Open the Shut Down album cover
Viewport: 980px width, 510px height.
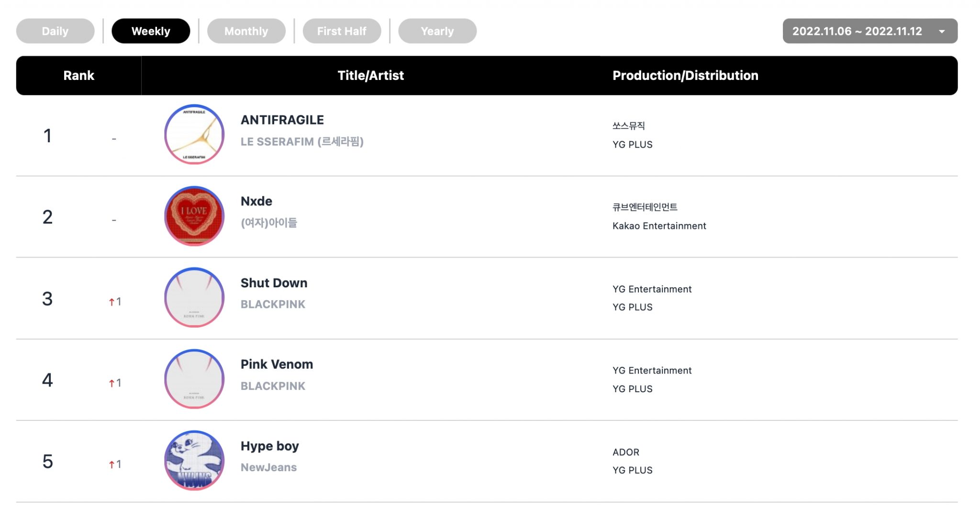tap(194, 297)
